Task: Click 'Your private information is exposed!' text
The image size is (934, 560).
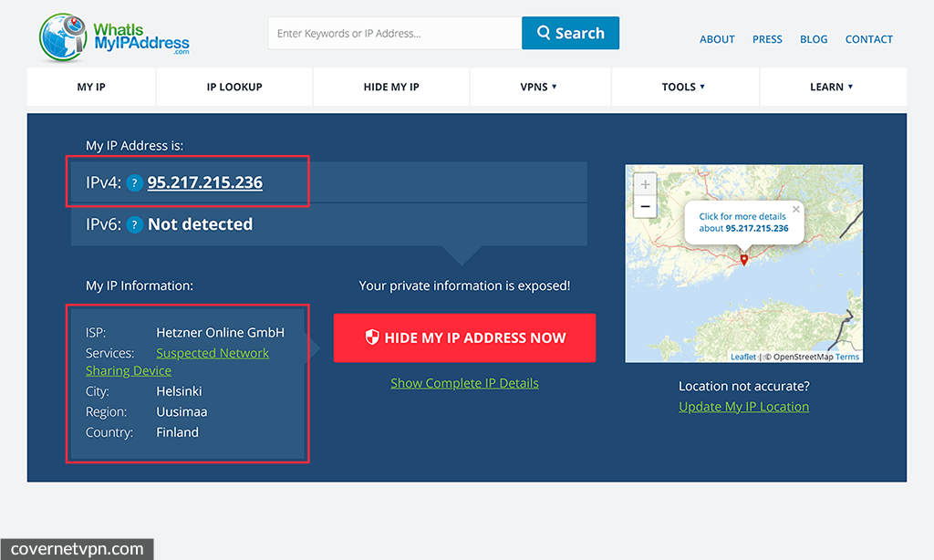Action: point(464,286)
